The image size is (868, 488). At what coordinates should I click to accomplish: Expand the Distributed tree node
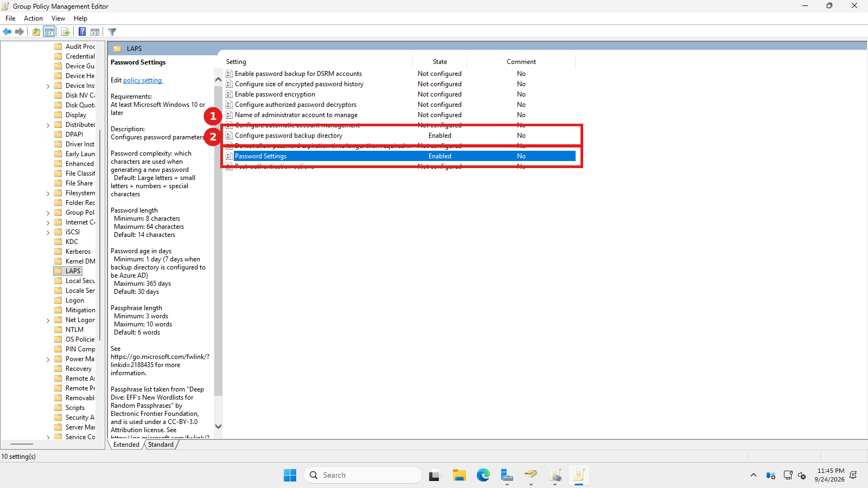tap(48, 125)
